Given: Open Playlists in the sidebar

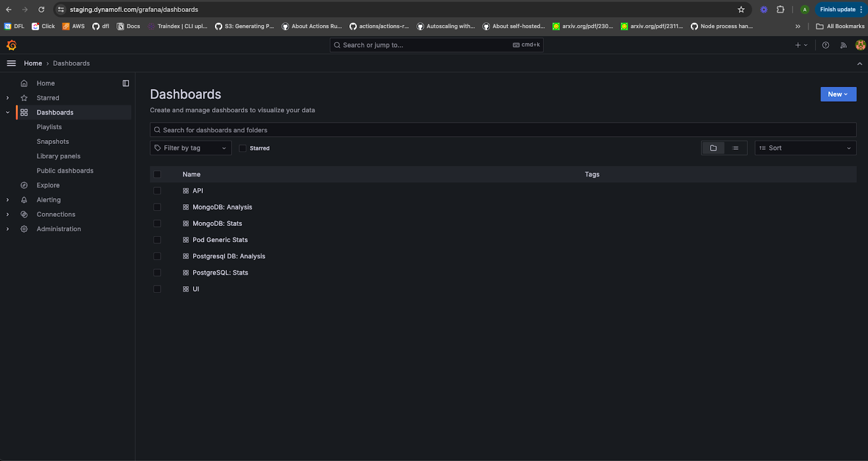Looking at the screenshot, I should tap(49, 127).
